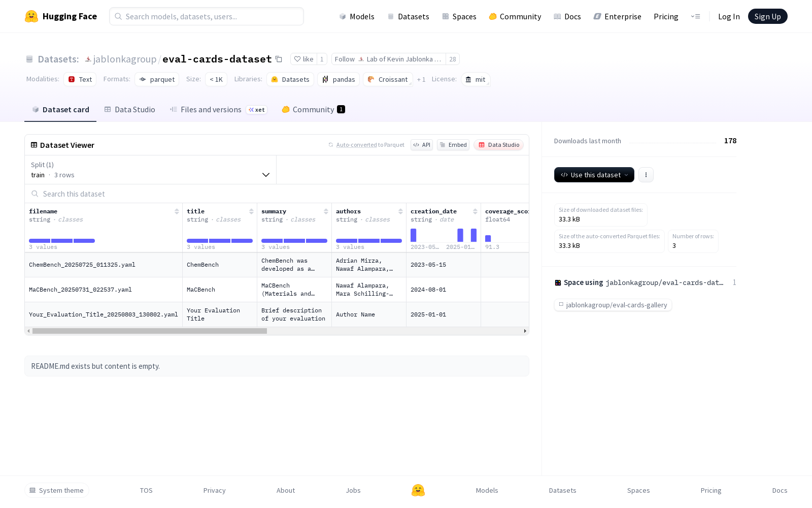Click the Log In link
Screen dimensions: 812x508
click(729, 16)
